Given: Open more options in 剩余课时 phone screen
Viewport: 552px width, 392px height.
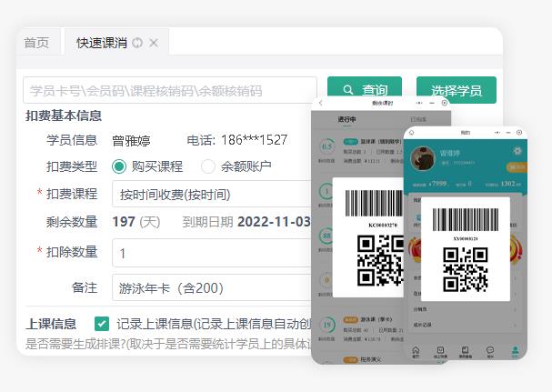Looking at the screenshot, I should coord(419,103).
